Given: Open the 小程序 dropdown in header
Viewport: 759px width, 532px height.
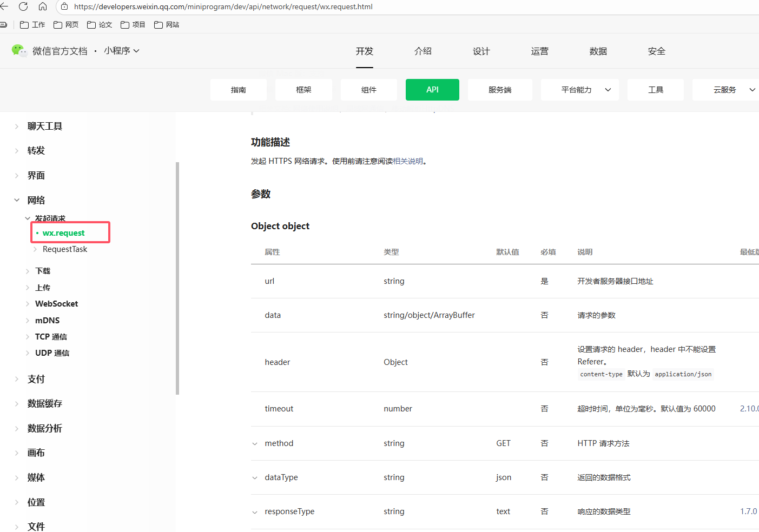Looking at the screenshot, I should coord(122,51).
